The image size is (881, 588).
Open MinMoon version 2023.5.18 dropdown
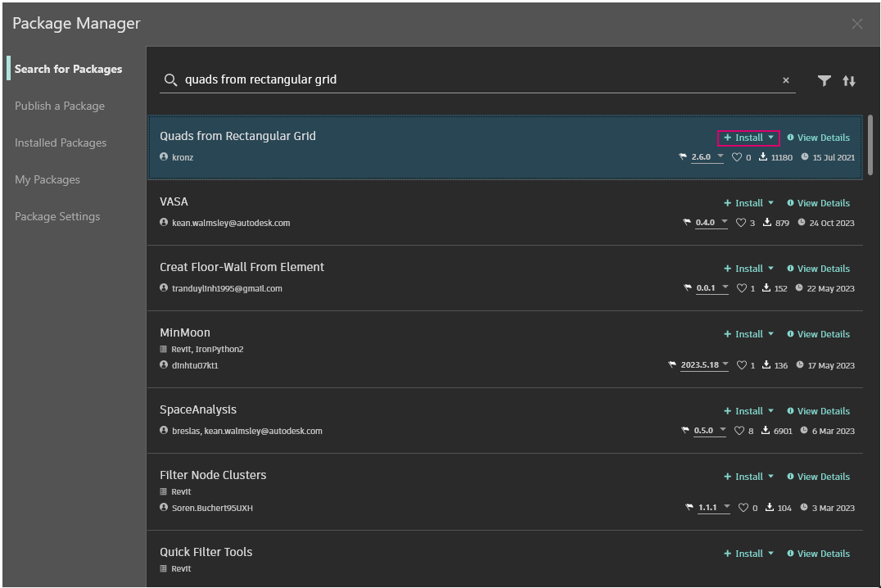[x=725, y=365]
